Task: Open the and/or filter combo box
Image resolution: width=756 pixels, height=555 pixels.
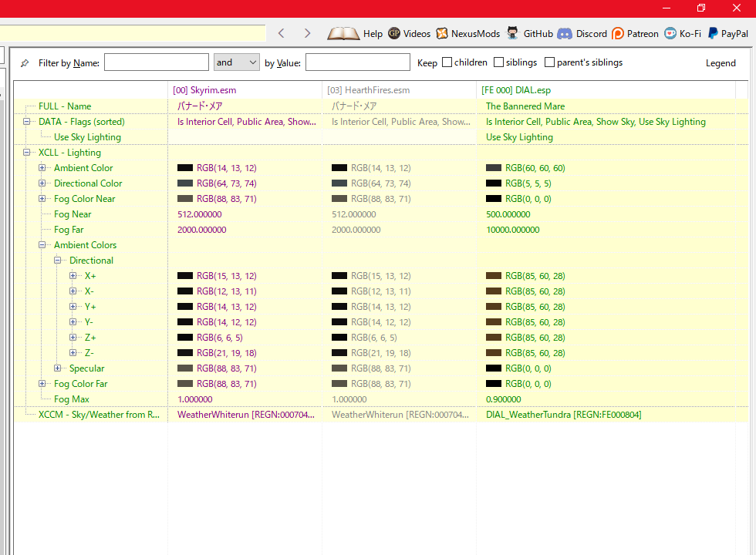Action: [237, 62]
